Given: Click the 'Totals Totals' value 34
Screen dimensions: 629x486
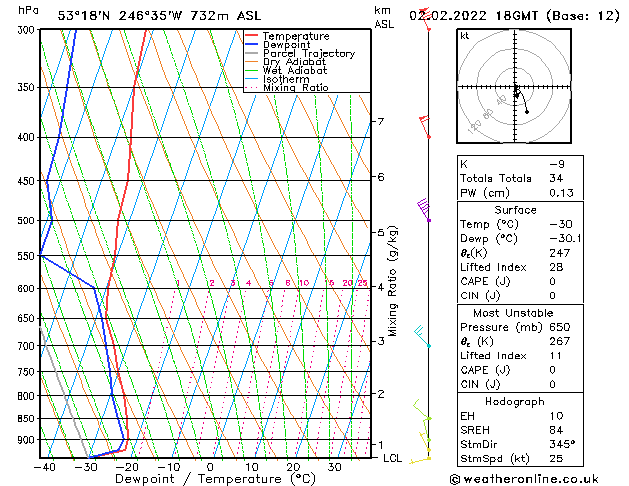Looking at the screenshot, I should click(556, 178).
